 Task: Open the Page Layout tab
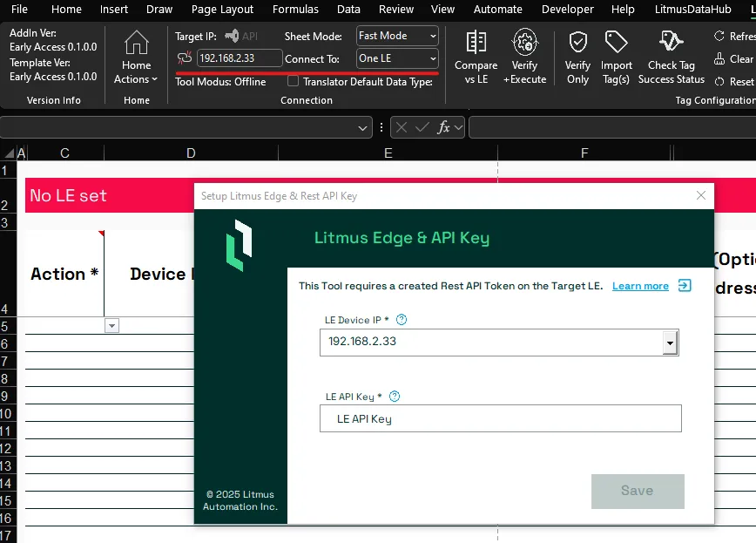pos(222,10)
